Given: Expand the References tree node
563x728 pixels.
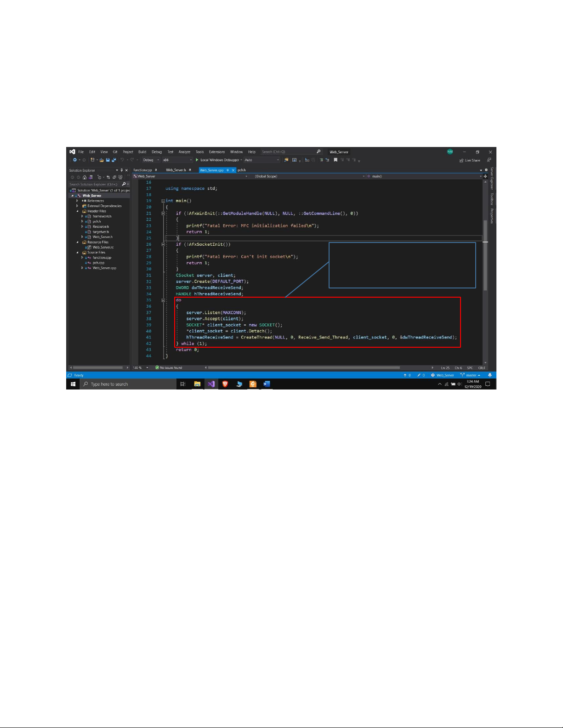Looking at the screenshot, I should click(x=77, y=201).
